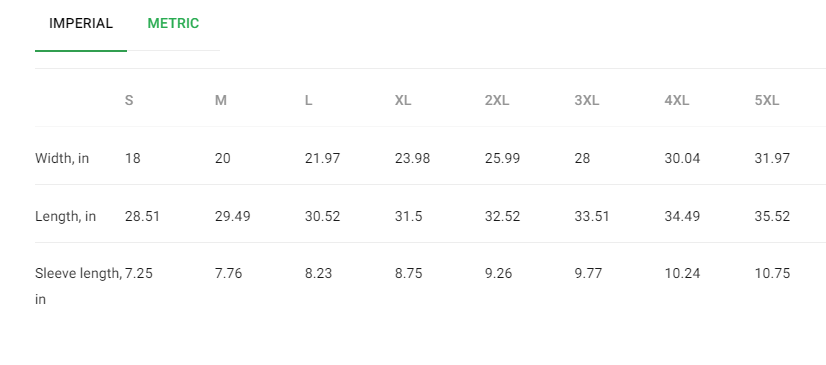This screenshot has width=826, height=365.
Task: Click the XL size column header
Action: (x=403, y=101)
